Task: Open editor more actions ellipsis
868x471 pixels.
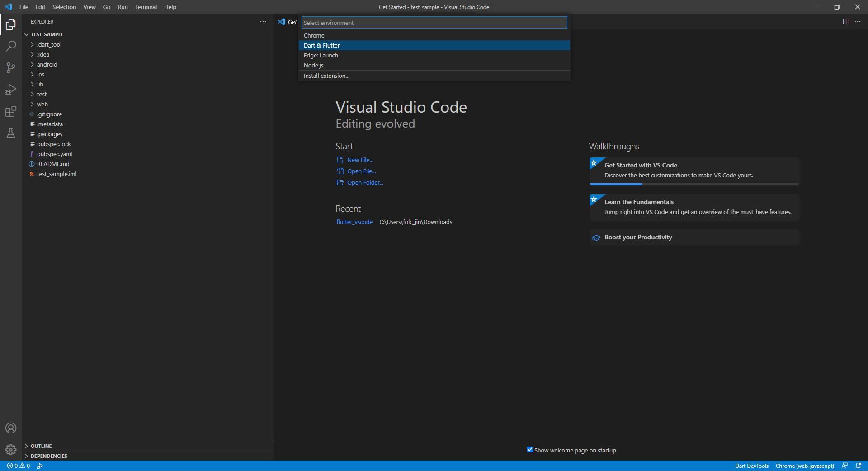Action: (858, 22)
